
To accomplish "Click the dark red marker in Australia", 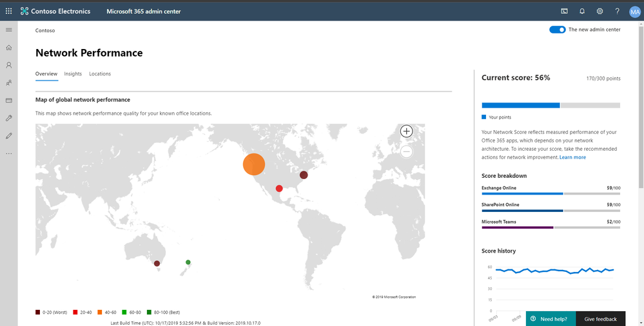I will point(157,264).
